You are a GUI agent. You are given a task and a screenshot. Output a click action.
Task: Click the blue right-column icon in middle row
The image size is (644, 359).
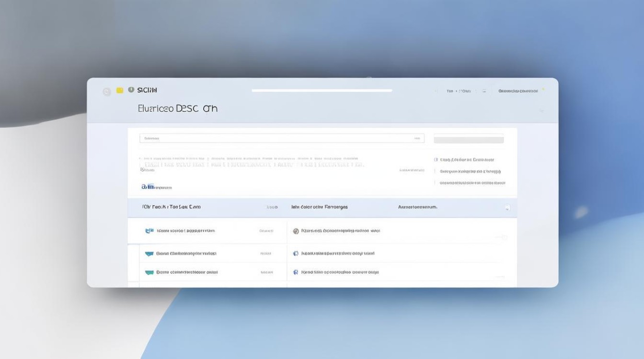(296, 253)
